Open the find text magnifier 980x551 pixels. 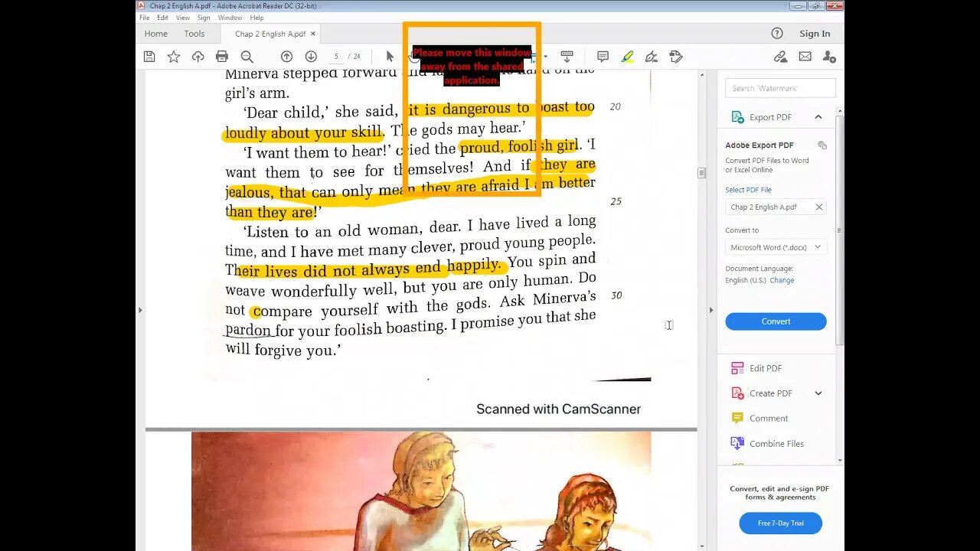(x=247, y=57)
